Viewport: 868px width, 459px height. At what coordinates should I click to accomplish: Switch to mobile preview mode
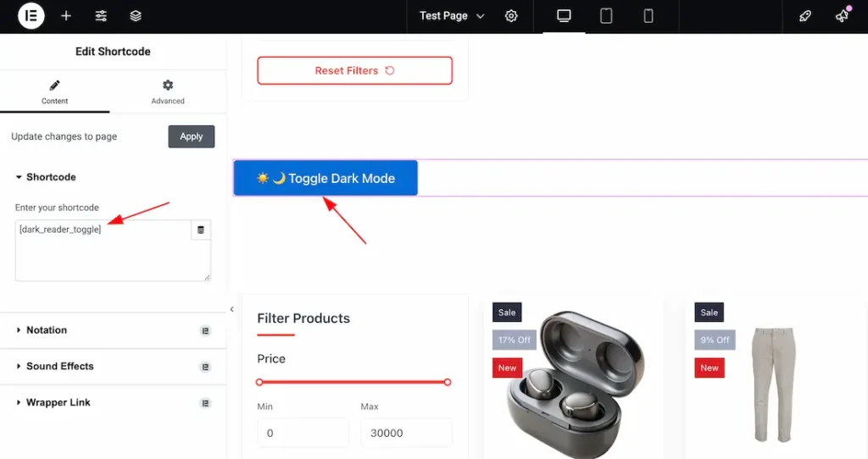point(648,16)
